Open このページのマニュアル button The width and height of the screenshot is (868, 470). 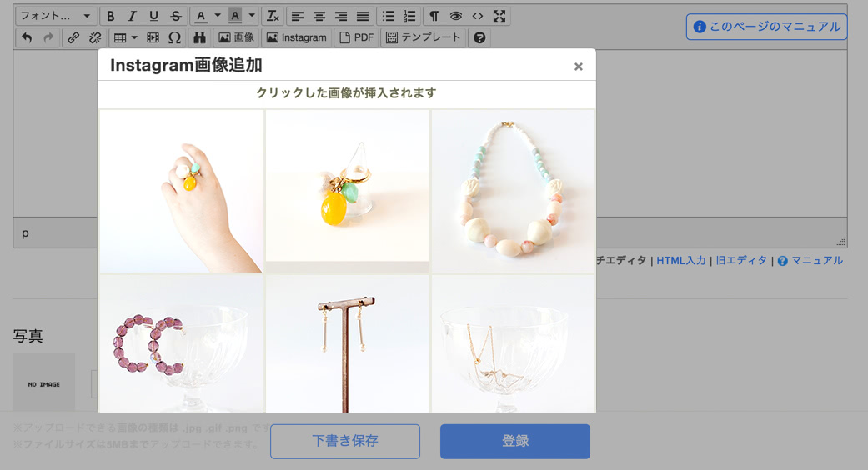(767, 27)
